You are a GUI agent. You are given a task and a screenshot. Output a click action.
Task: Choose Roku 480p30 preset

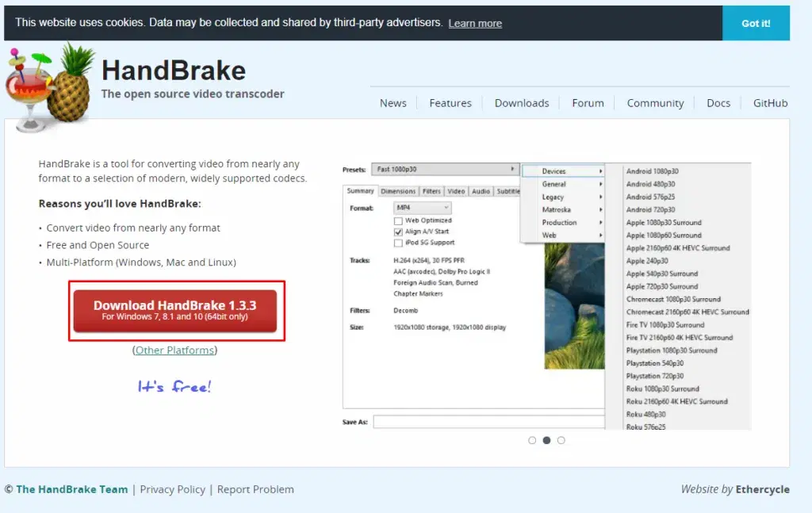coord(645,415)
